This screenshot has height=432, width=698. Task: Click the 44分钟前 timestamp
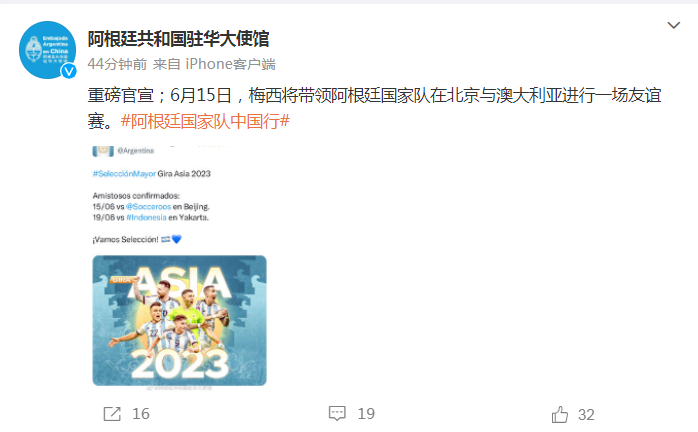click(x=117, y=64)
